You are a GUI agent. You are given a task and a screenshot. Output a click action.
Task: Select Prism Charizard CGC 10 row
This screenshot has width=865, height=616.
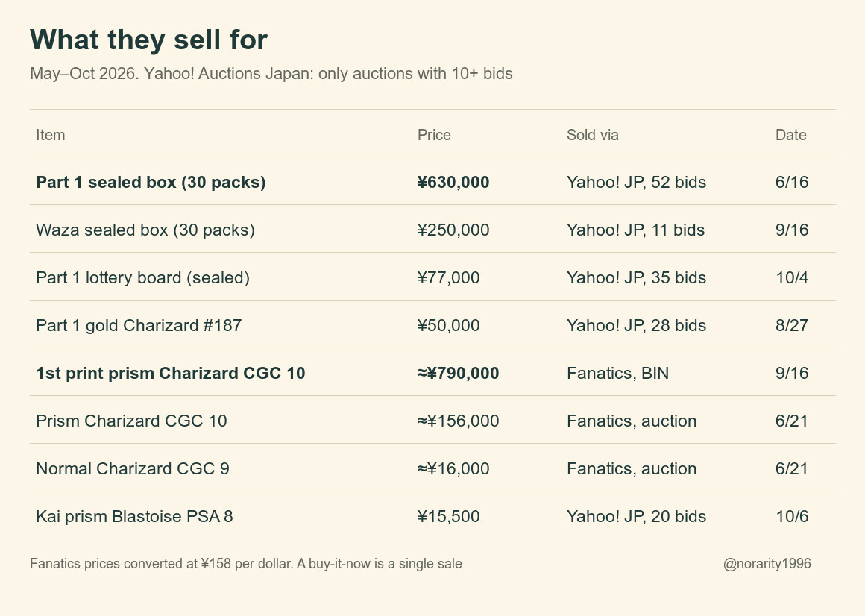[x=432, y=420]
